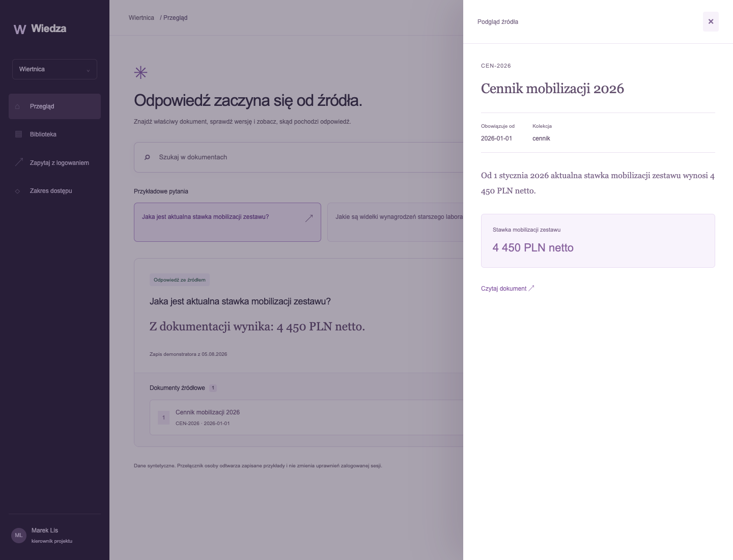Click the search magnifier icon

pyautogui.click(x=147, y=157)
